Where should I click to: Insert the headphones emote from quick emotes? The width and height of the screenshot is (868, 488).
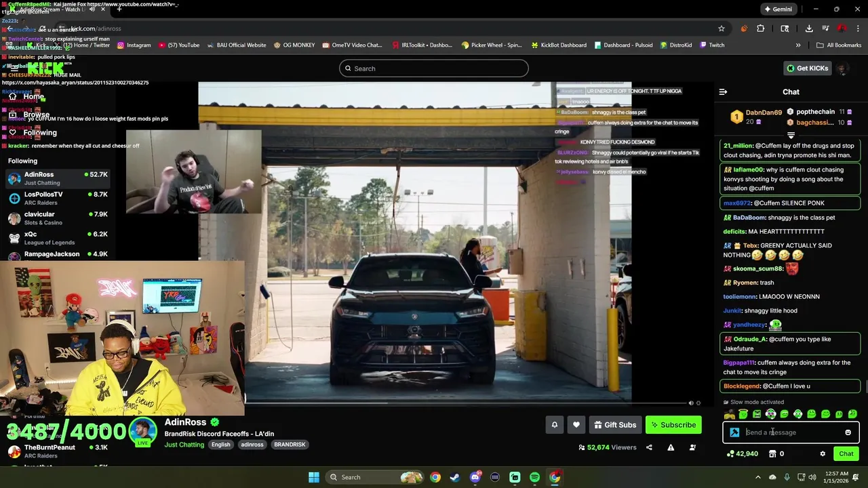coord(770,414)
